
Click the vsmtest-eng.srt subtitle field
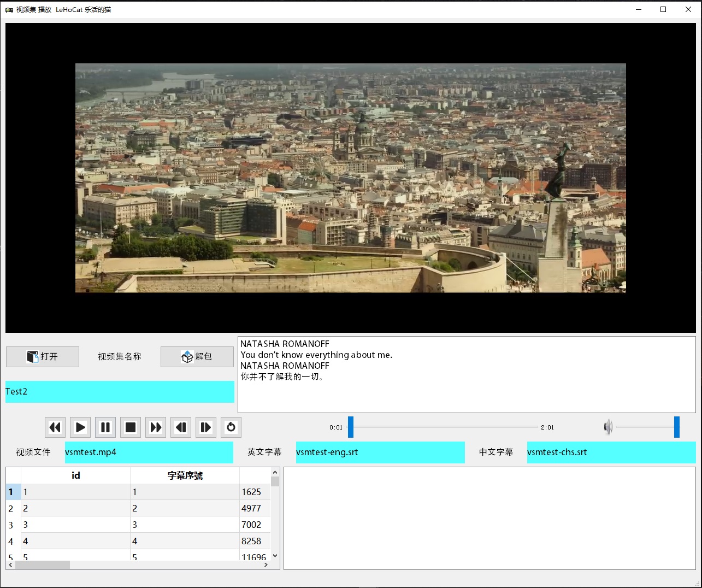point(380,452)
